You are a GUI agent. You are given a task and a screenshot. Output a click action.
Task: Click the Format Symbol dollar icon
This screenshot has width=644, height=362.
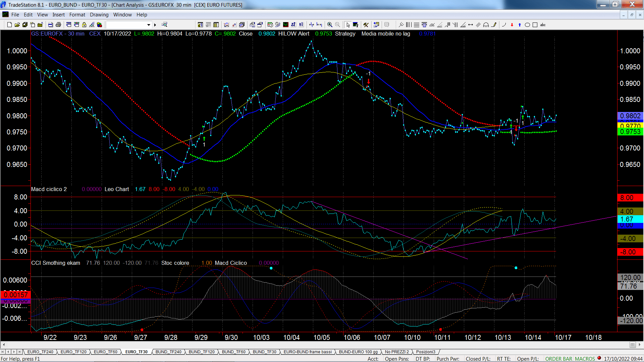200,24
